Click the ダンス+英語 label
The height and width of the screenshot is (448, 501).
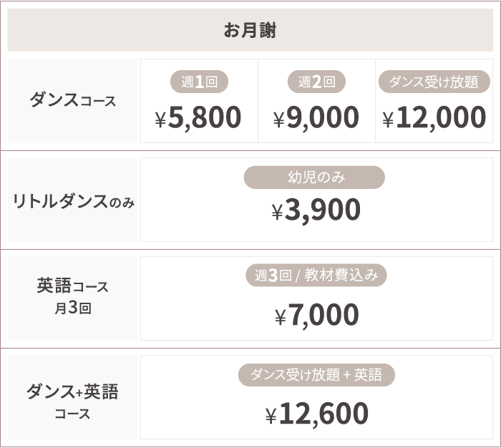tap(72, 391)
